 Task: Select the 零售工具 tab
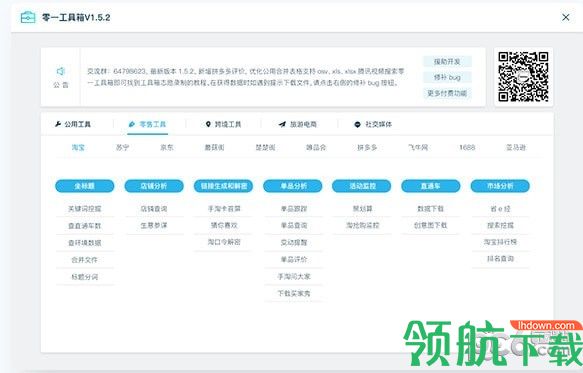point(147,124)
